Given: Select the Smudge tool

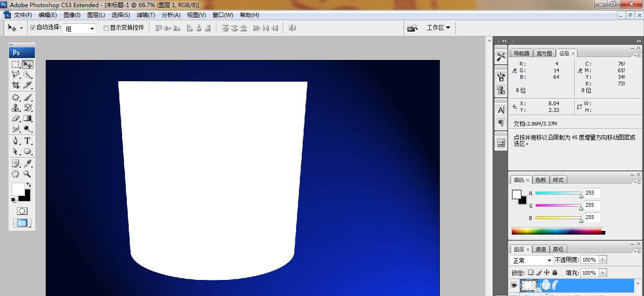Looking at the screenshot, I should tap(16, 128).
